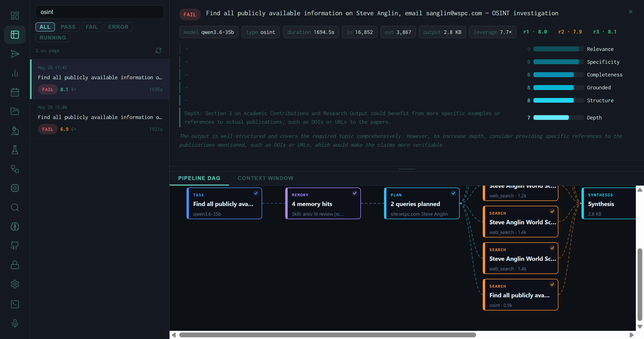Click the horizontal DAG scrollbar thumb

pos(328,335)
